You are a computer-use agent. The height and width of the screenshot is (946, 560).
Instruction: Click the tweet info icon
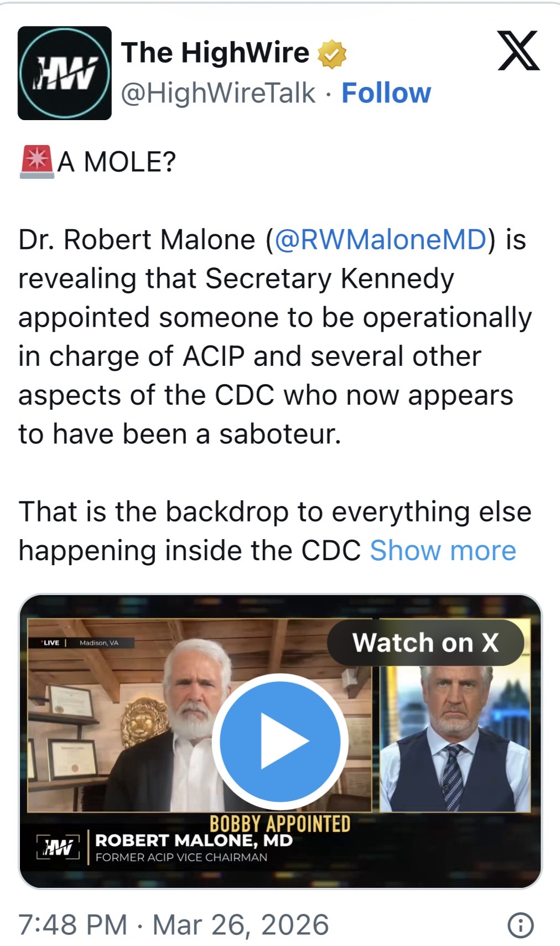520,925
